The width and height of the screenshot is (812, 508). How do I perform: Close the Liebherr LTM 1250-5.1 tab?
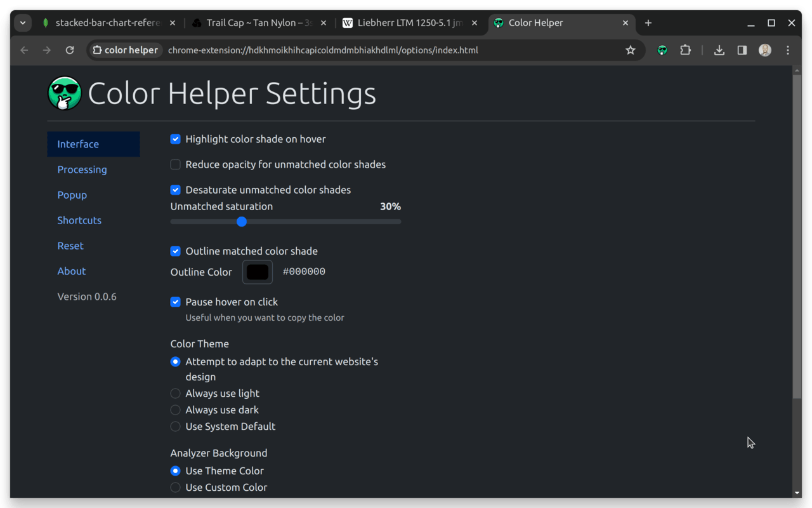tap(475, 23)
